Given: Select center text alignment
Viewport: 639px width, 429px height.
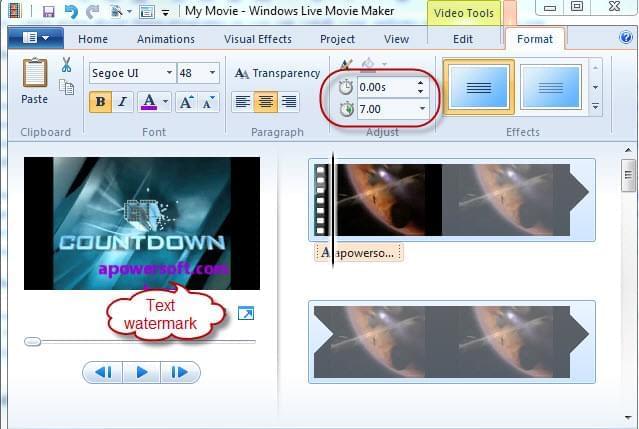Looking at the screenshot, I should [x=265, y=101].
